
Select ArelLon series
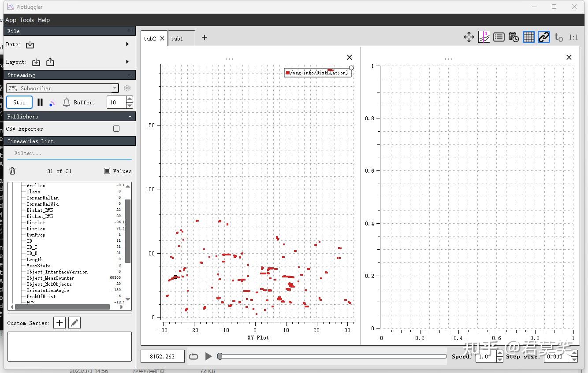(x=36, y=185)
